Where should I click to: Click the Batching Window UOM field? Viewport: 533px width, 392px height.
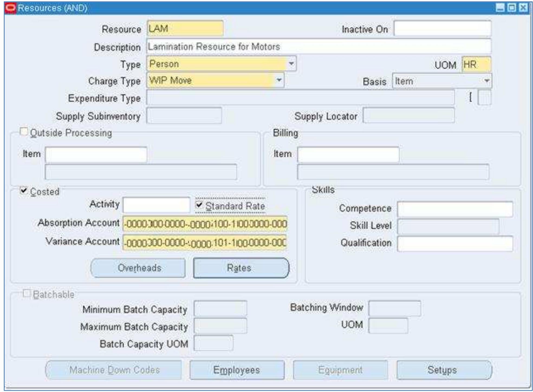pos(388,326)
